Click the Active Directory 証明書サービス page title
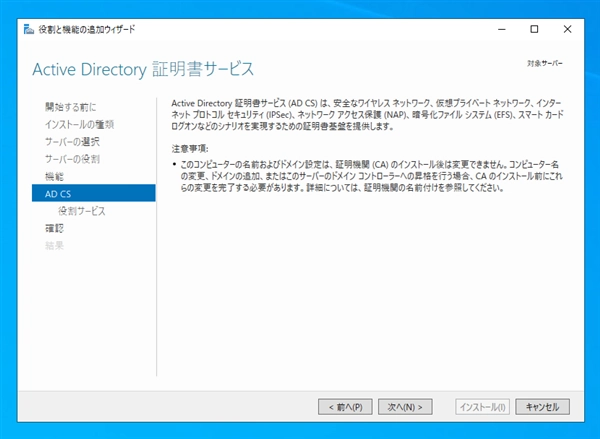Viewport: 600px width, 439px height. click(x=143, y=69)
